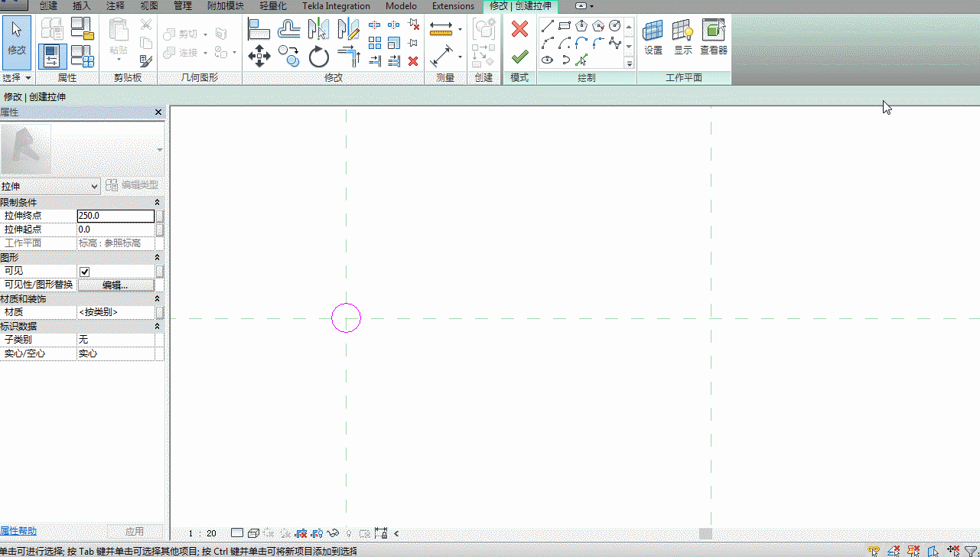Click the 属性帮助 link

click(x=18, y=531)
